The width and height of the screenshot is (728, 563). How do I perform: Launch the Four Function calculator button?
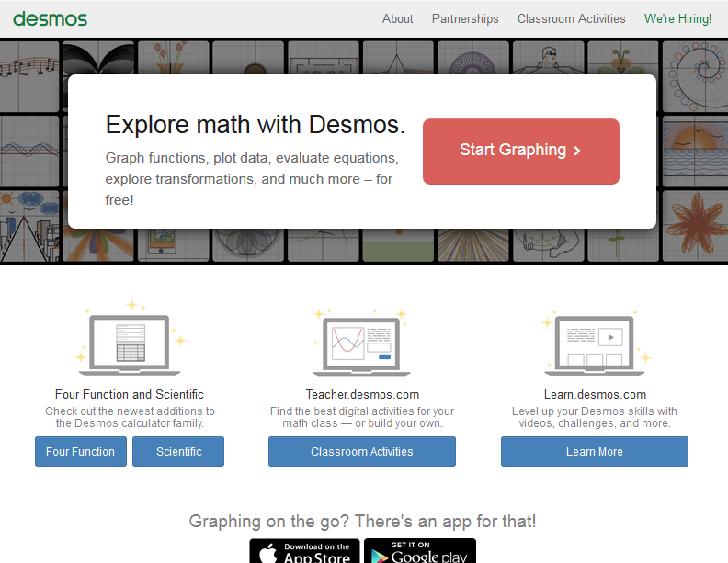[81, 452]
